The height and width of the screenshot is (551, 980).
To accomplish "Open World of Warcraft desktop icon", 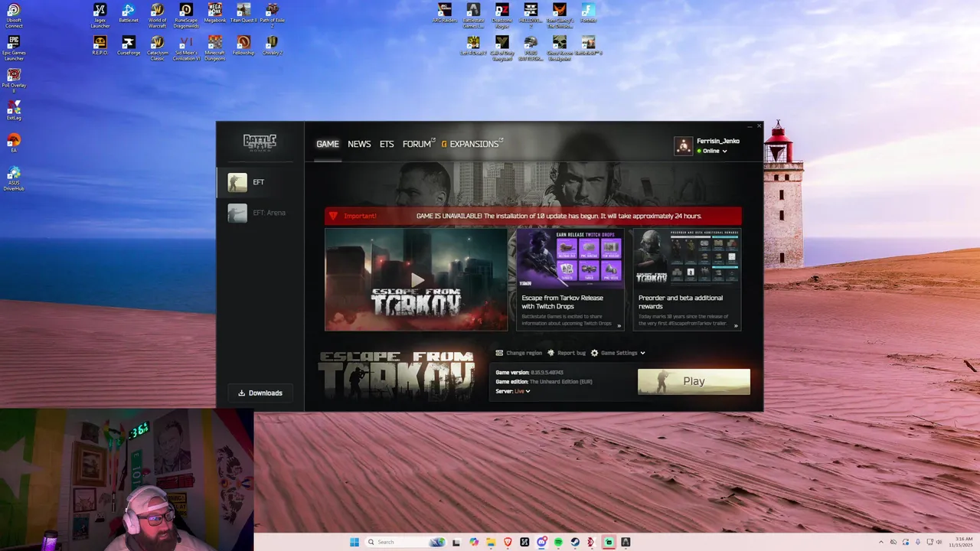I will (157, 15).
